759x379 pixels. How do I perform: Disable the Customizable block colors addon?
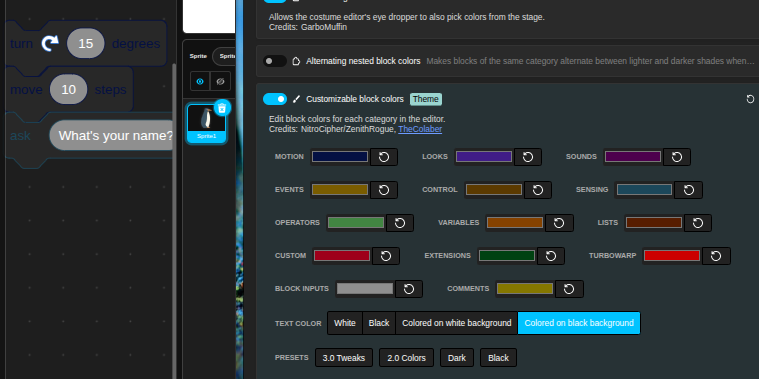275,99
